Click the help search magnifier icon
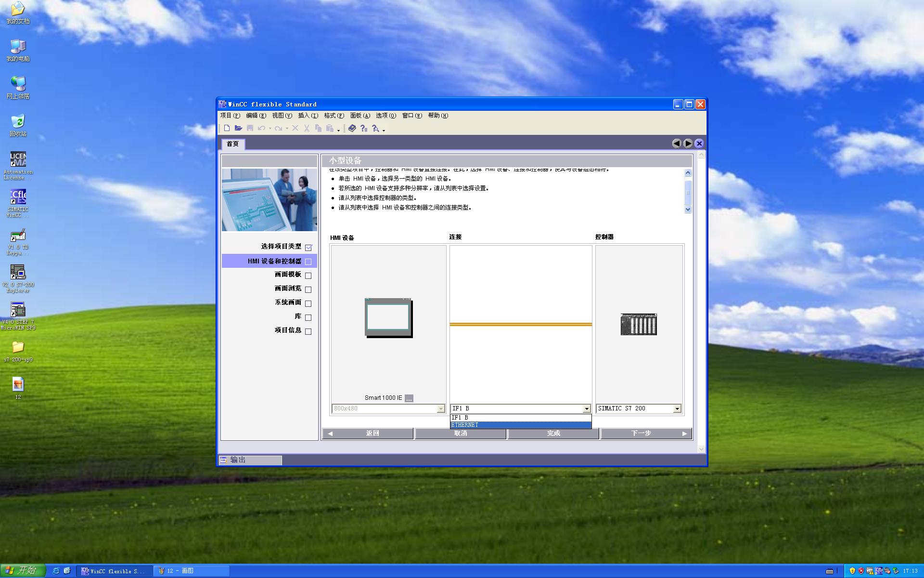The width and height of the screenshot is (924, 578). (375, 128)
